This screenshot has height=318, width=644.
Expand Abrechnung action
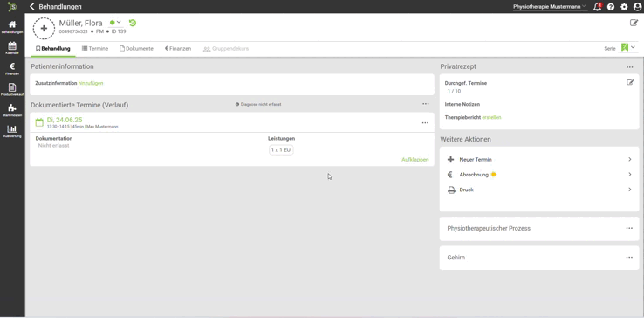click(539, 175)
